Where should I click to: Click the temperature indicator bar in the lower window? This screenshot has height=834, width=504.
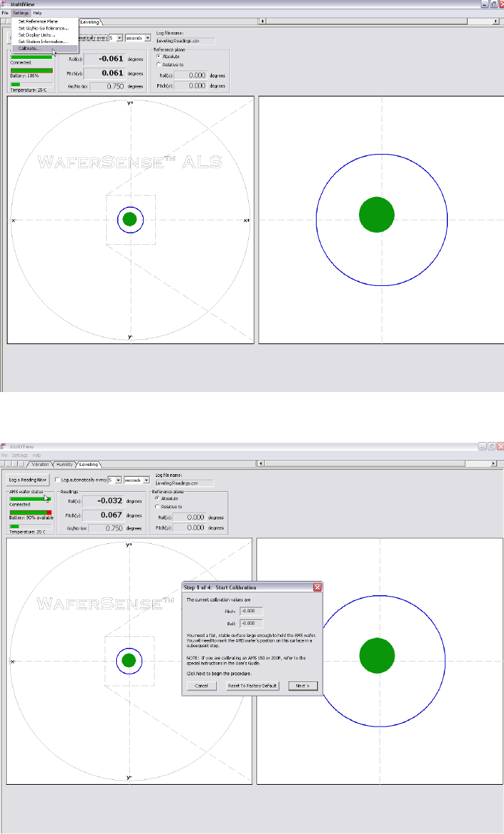pyautogui.click(x=31, y=526)
